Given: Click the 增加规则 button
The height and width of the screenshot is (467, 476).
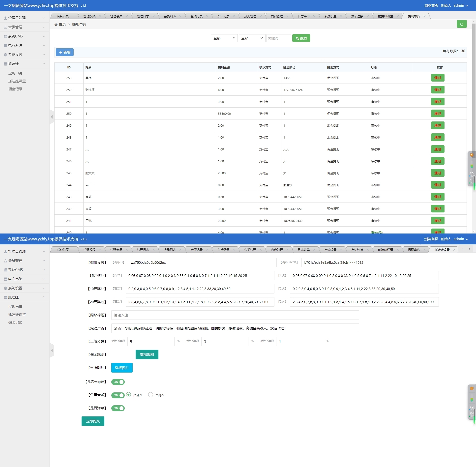Looking at the screenshot, I should click(147, 354).
